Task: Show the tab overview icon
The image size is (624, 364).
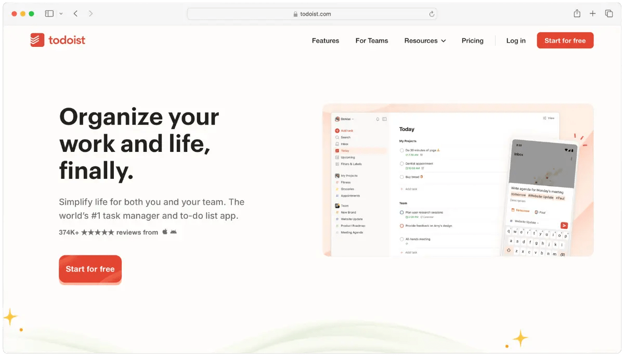Action: (609, 14)
